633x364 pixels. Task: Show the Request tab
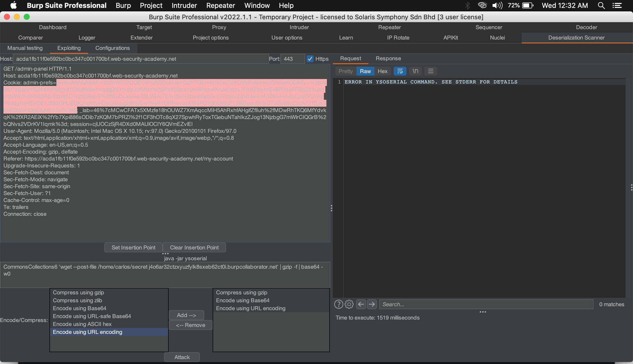(350, 59)
